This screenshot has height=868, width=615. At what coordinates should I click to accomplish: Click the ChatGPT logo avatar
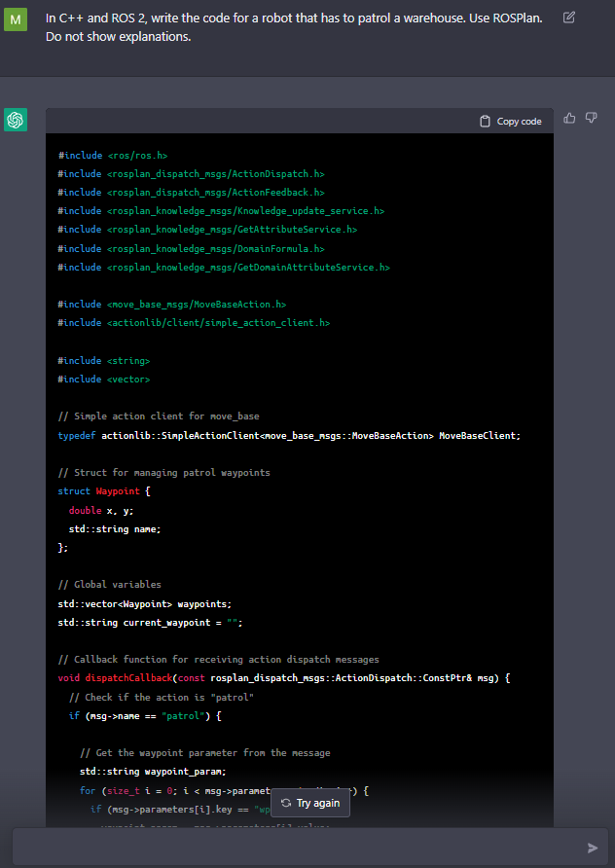(x=16, y=120)
